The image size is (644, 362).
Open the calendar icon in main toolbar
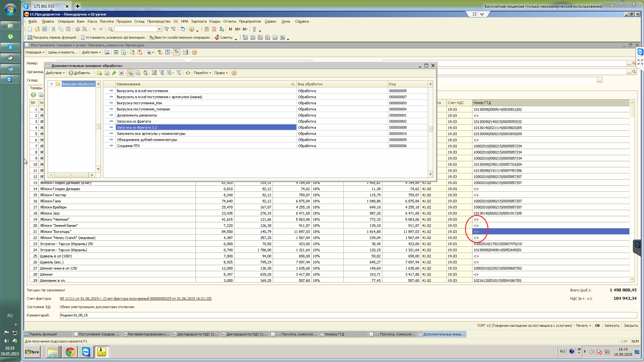click(214, 29)
